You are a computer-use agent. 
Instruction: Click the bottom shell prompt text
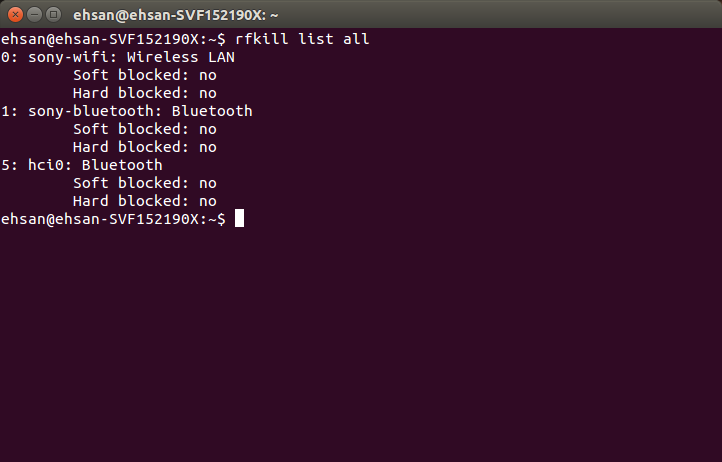113,219
